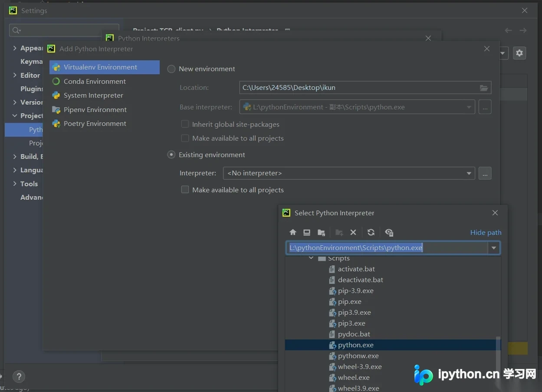Click the back arrow in Settings header
The image size is (542, 392).
coord(509,30)
